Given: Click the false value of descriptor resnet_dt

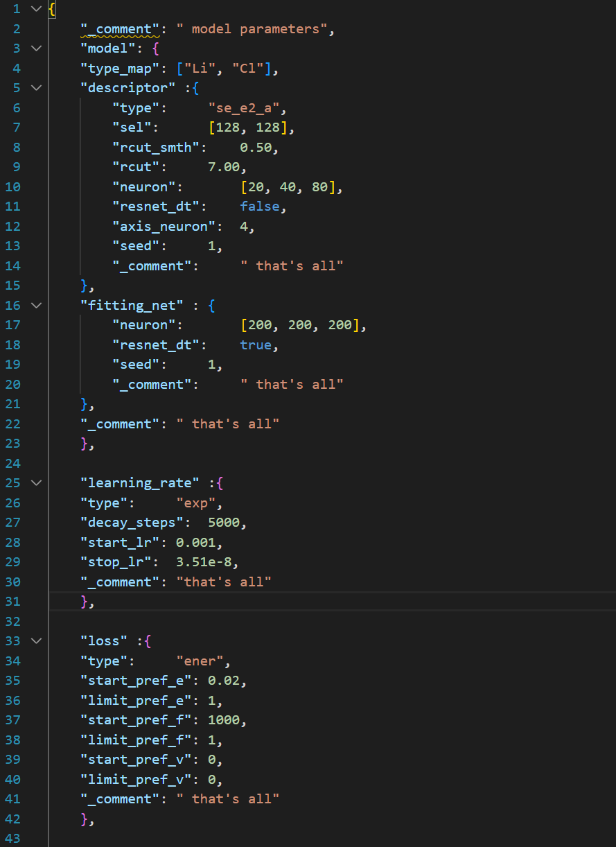Looking at the screenshot, I should tap(259, 207).
